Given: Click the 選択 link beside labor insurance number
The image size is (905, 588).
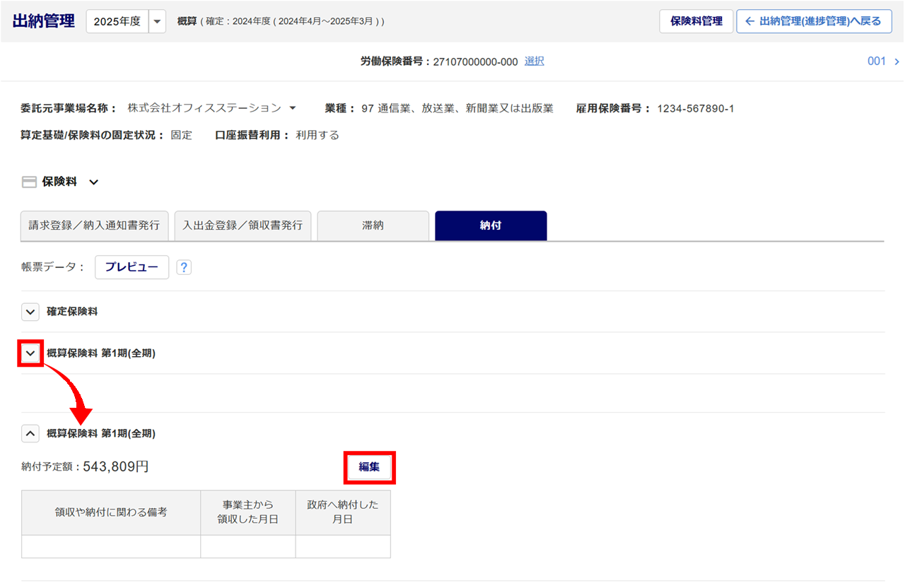Looking at the screenshot, I should 535,61.
